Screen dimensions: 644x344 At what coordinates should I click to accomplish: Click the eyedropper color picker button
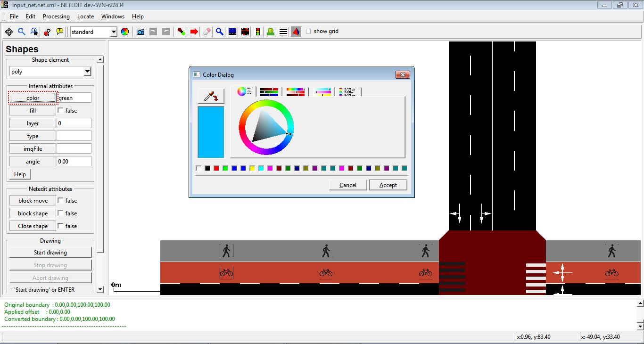[211, 96]
